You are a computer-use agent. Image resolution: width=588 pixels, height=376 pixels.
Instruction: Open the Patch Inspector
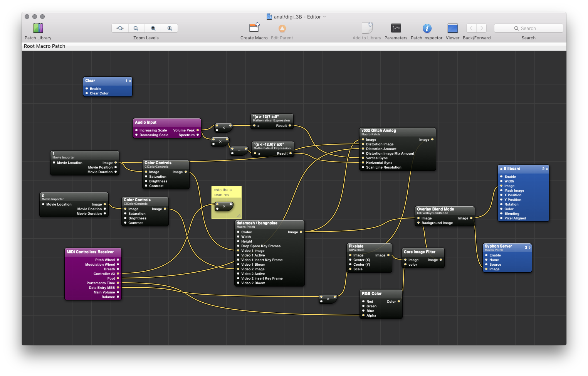[x=427, y=28]
